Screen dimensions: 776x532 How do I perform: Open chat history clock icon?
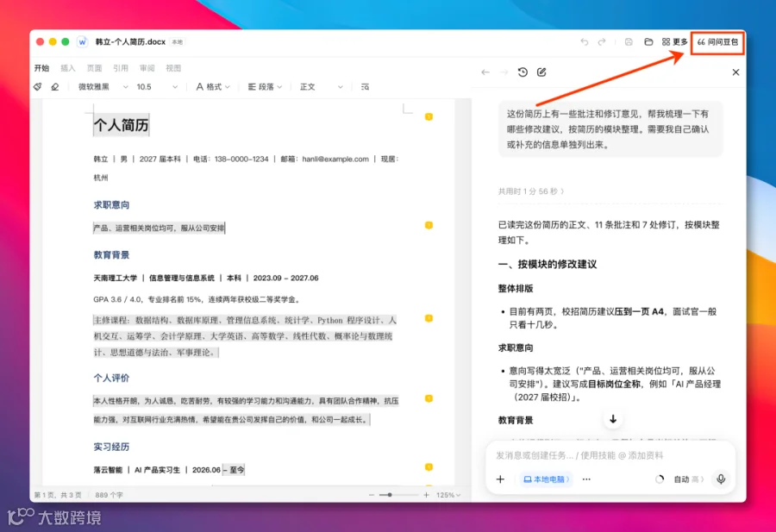[x=523, y=72]
